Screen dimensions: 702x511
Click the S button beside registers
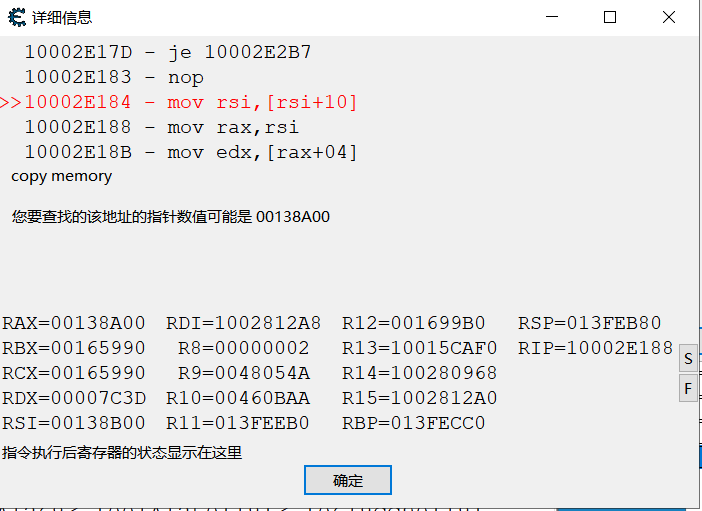pos(688,358)
